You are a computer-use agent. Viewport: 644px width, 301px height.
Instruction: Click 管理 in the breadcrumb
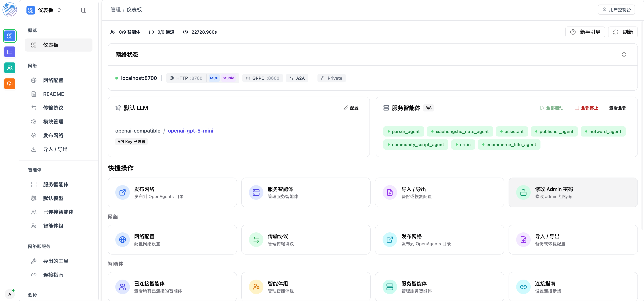pyautogui.click(x=115, y=9)
